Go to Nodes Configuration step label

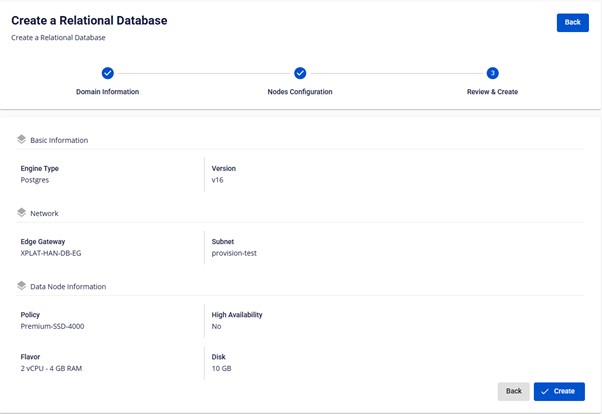click(x=300, y=92)
